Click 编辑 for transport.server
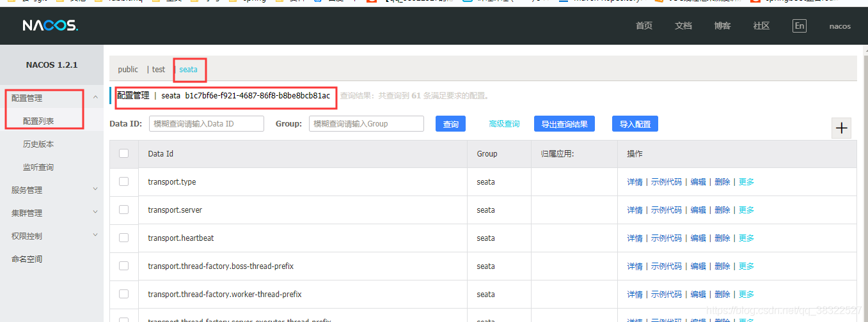Image resolution: width=868 pixels, height=322 pixels. tap(698, 210)
